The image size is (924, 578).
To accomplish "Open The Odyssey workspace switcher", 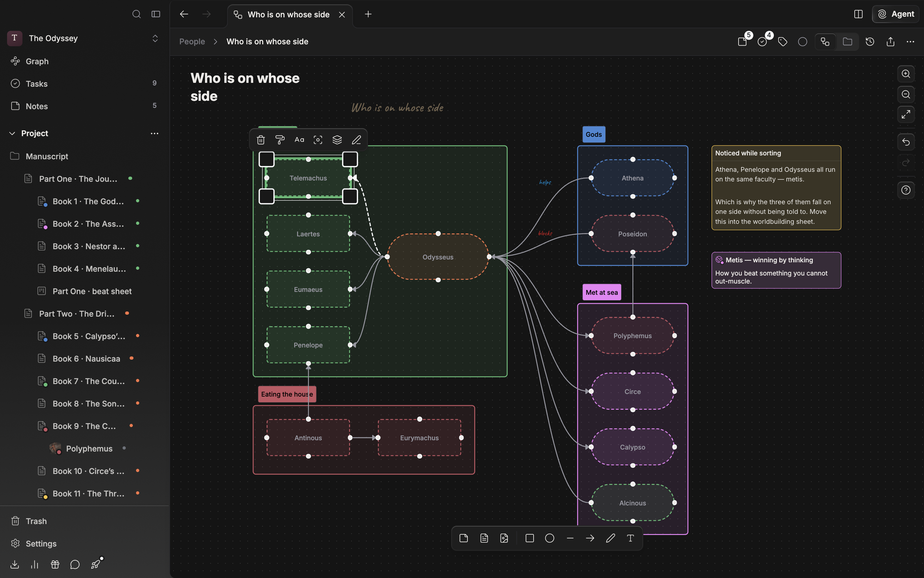I will (83, 38).
